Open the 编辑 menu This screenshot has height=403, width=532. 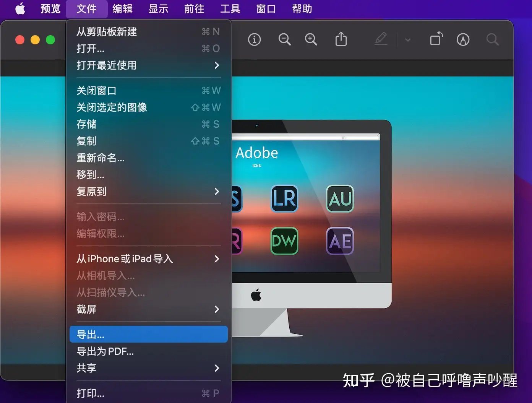[x=122, y=8]
